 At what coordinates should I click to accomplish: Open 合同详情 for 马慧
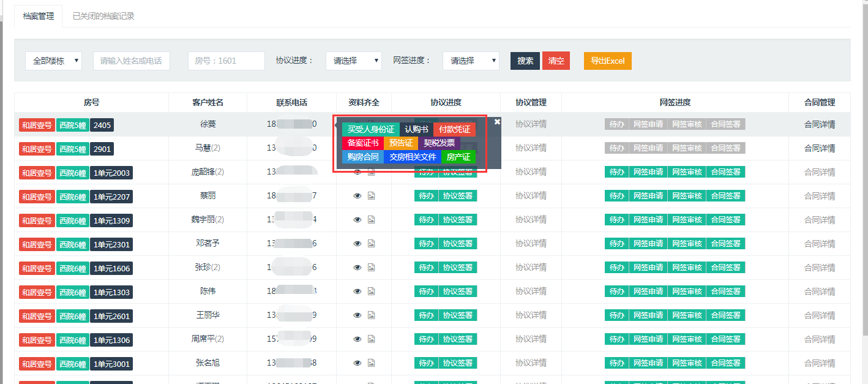(x=820, y=148)
